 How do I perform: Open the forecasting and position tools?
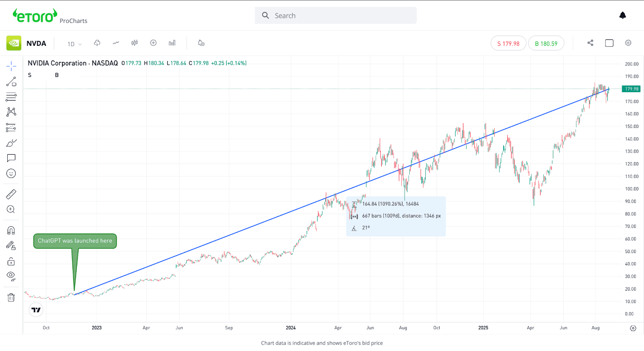pyautogui.click(x=11, y=128)
